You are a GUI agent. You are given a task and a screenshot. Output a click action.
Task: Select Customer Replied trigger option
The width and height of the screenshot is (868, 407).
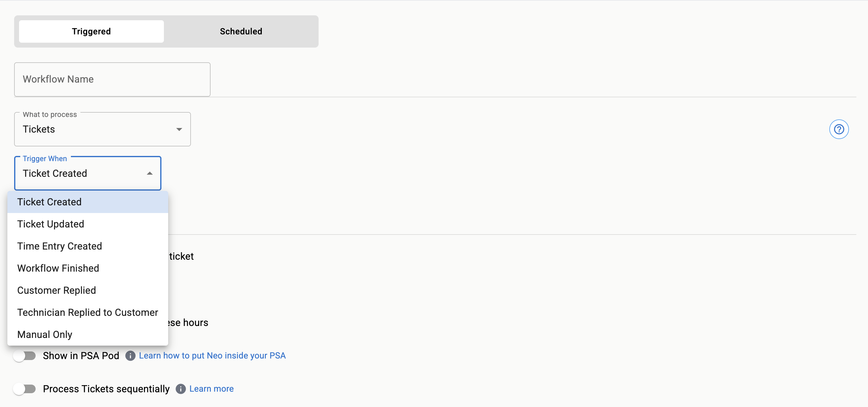[x=56, y=290]
